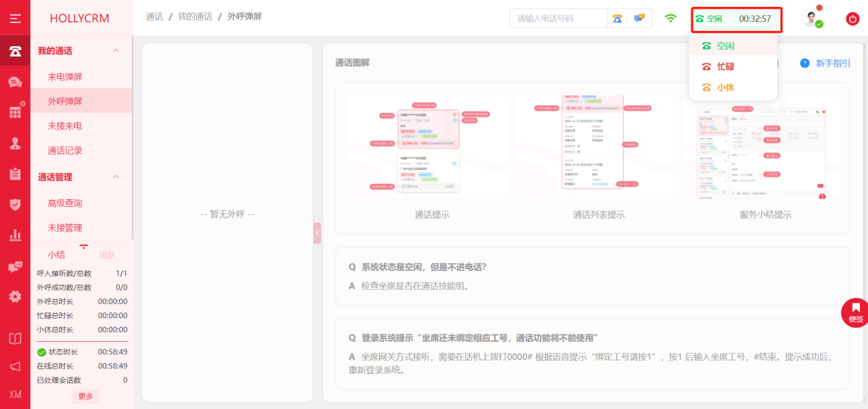Screen dimensions: 868x409
Task: Open the shield icon module in sidebar
Action: (15, 204)
